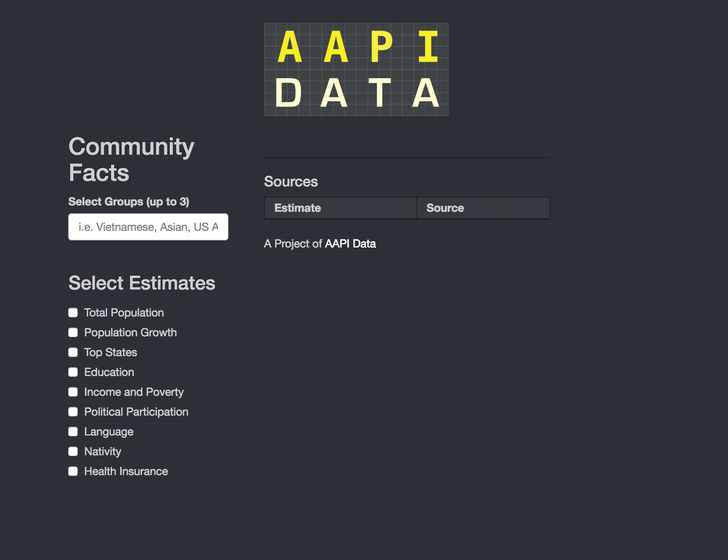The image size is (728, 560).
Task: Click the Language label text
Action: pyautogui.click(x=109, y=432)
